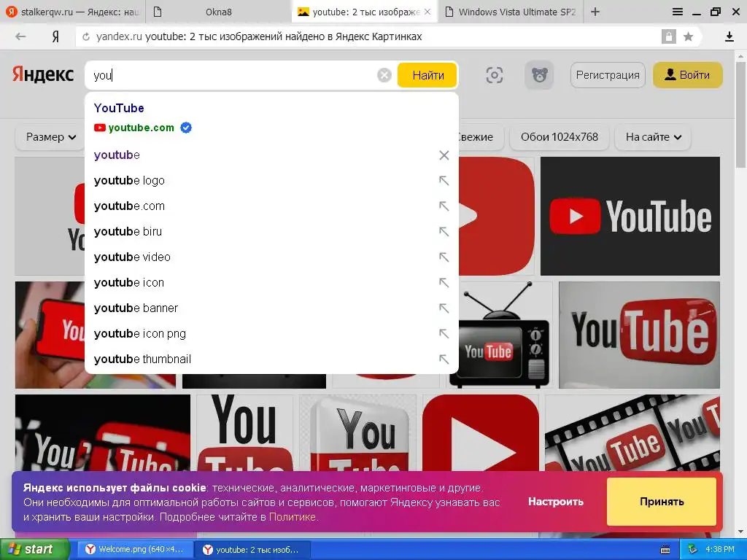Click the Yandex logo

pos(43,75)
